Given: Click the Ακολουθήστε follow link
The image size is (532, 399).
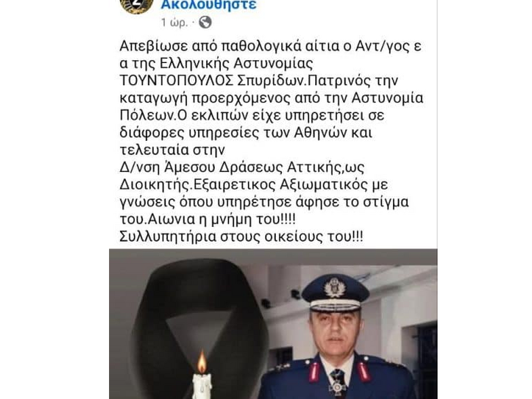Looking at the screenshot, I should 209,5.
